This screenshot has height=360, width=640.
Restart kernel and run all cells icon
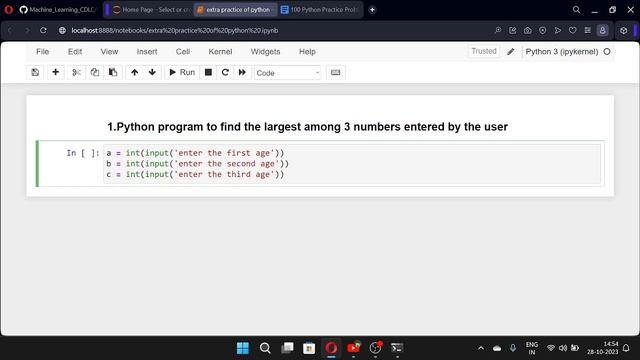242,72
